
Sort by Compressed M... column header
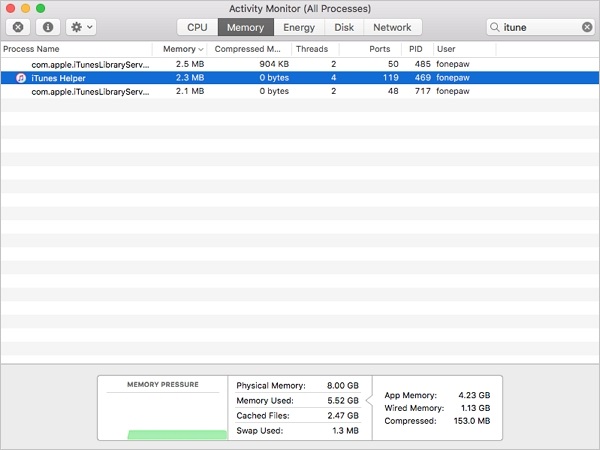coord(248,49)
